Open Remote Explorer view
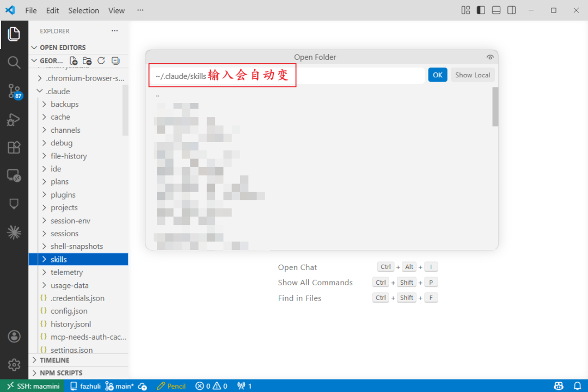 pos(14,175)
